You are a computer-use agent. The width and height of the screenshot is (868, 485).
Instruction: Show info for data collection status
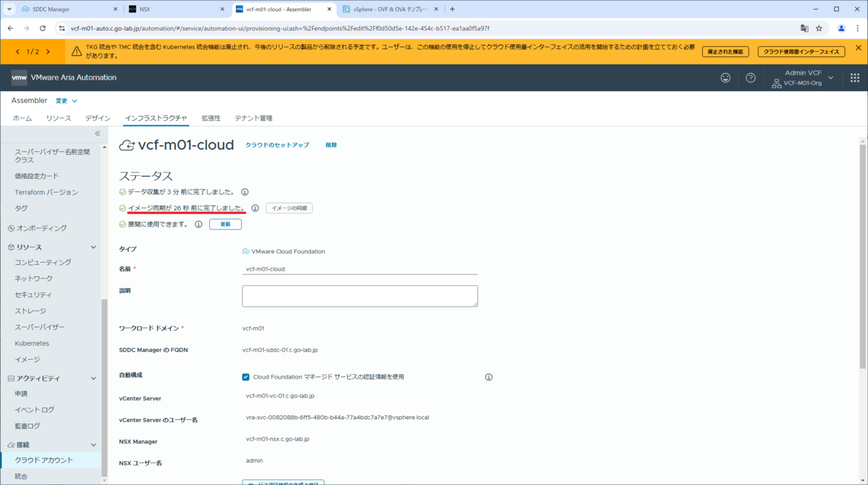coord(244,192)
